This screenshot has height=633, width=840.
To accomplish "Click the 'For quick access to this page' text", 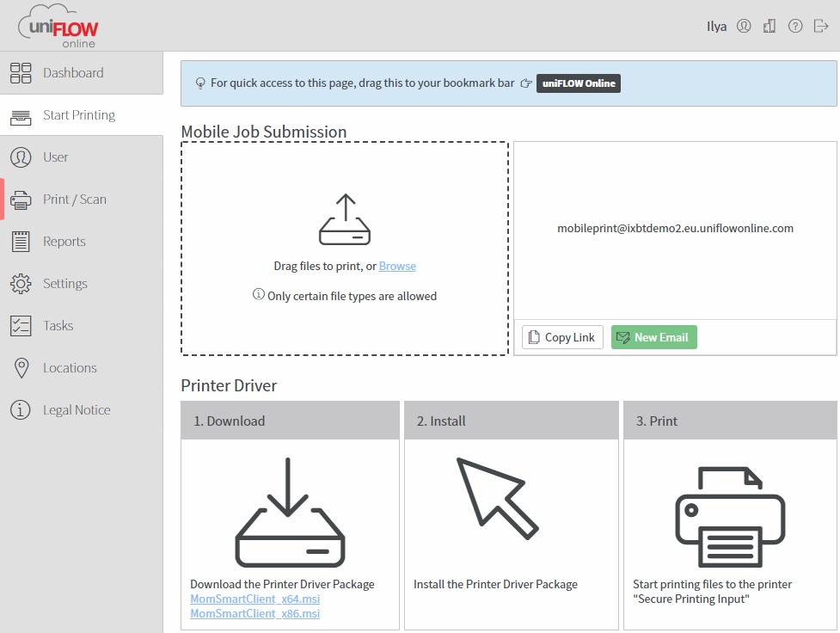I will click(x=362, y=83).
